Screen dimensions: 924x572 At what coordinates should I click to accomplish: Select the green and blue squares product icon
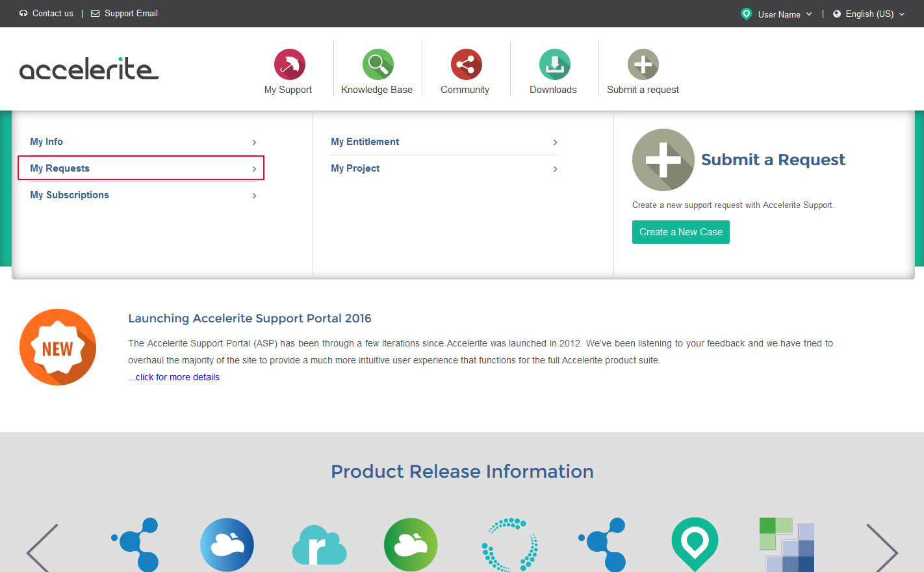click(787, 545)
